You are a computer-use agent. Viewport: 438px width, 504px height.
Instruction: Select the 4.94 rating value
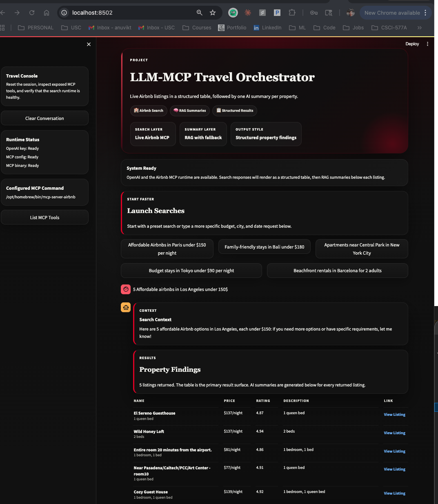pyautogui.click(x=260, y=431)
